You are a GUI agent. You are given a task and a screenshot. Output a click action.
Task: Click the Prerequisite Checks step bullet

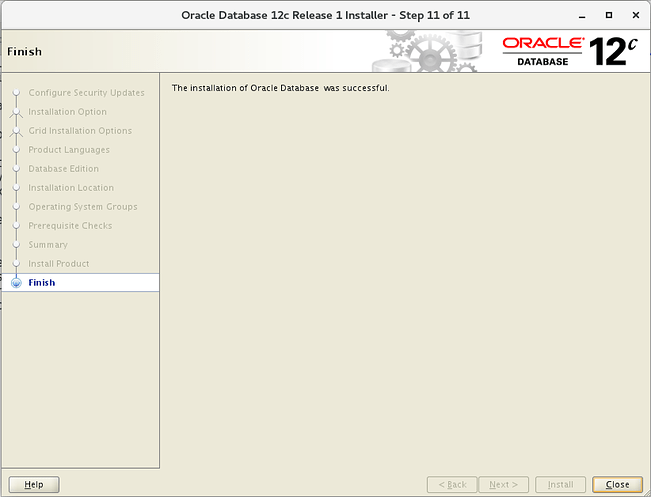16,225
